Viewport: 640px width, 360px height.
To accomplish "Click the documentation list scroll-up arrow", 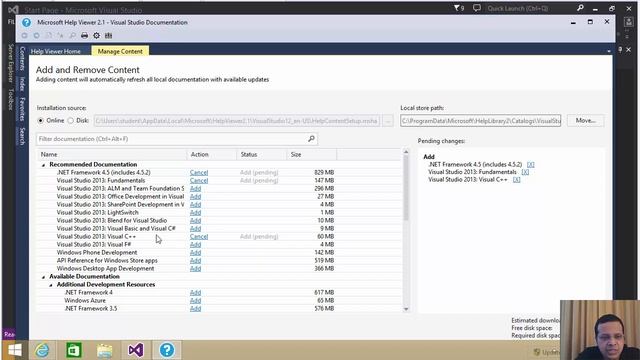I will [406, 152].
